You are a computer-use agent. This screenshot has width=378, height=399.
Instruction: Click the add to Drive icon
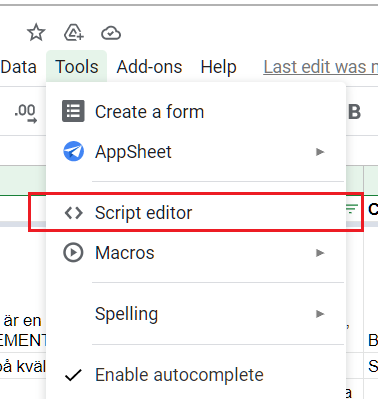click(74, 33)
